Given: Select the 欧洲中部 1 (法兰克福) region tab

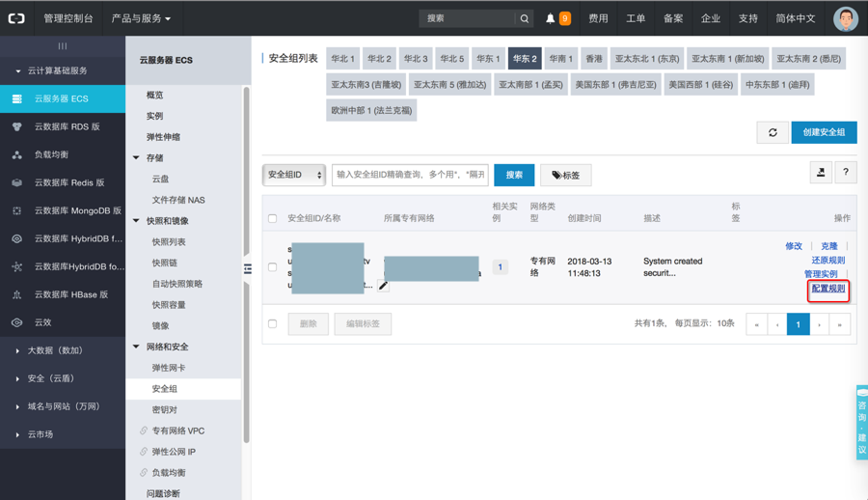Looking at the screenshot, I should pos(371,110).
